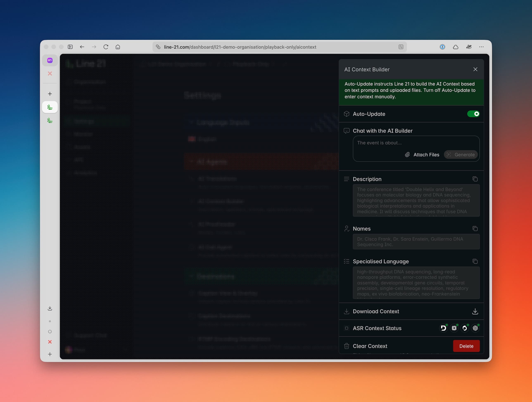Reload the page in the browser
This screenshot has height=402, width=532.
(x=106, y=47)
